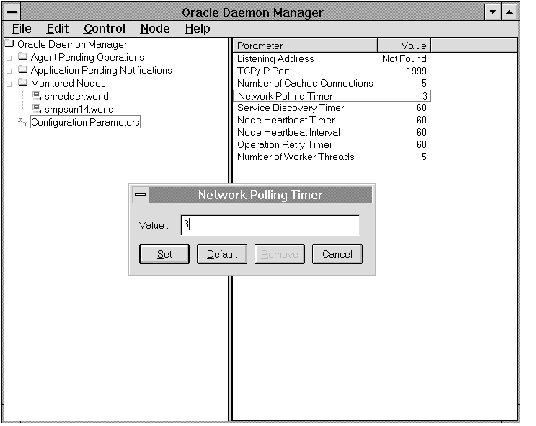Click the Configuration Parameters x-y icon
This screenshot has height=426, width=536.
coord(23,122)
